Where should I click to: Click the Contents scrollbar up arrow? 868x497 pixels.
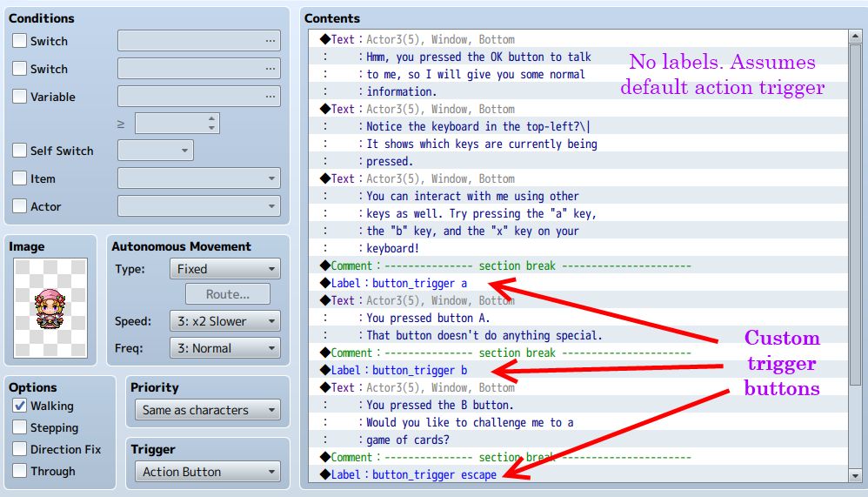tap(855, 37)
